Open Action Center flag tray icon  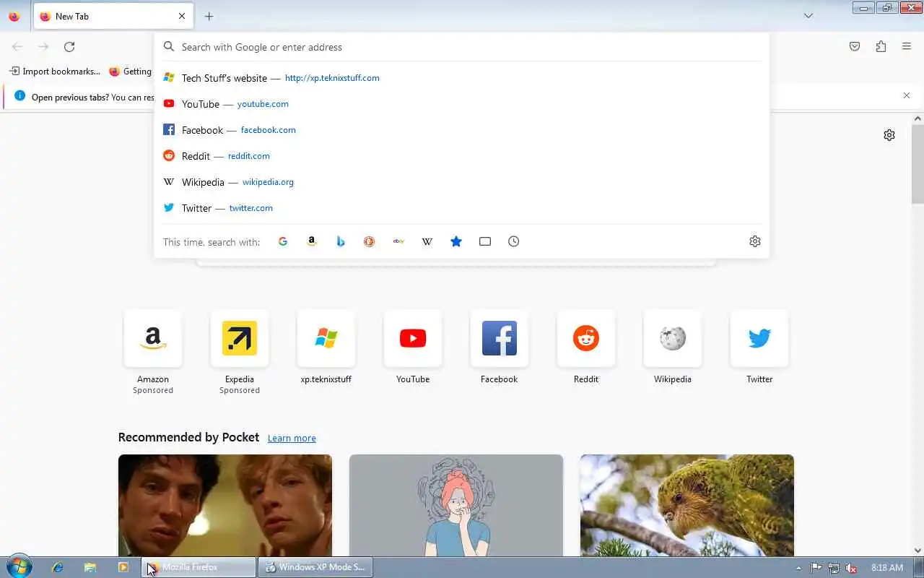(x=816, y=568)
